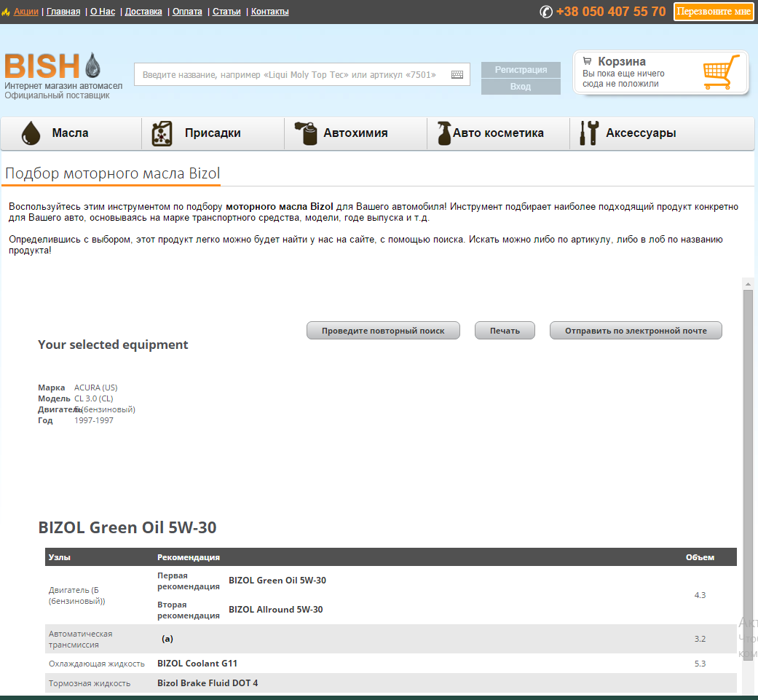Open the Акции link in top bar
Screen dimensions: 758x700
pos(26,12)
